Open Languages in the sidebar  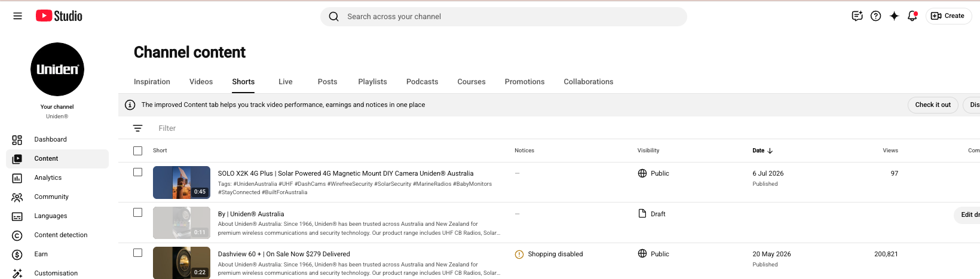click(57, 216)
